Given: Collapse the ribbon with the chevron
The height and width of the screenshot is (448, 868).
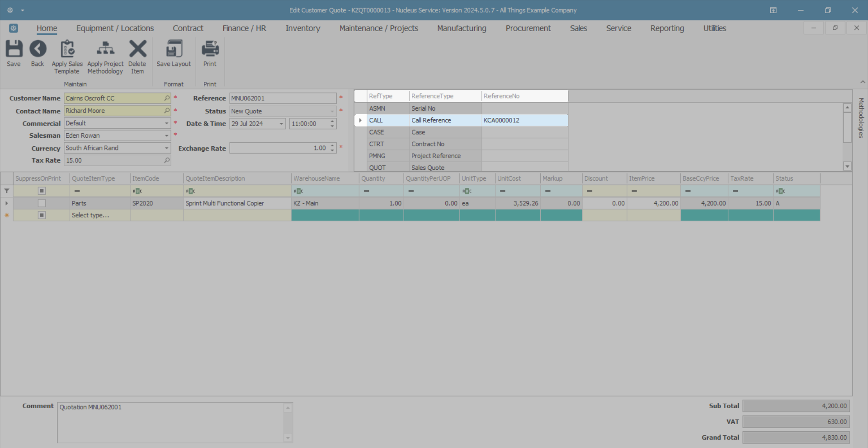Looking at the screenshot, I should [x=863, y=82].
